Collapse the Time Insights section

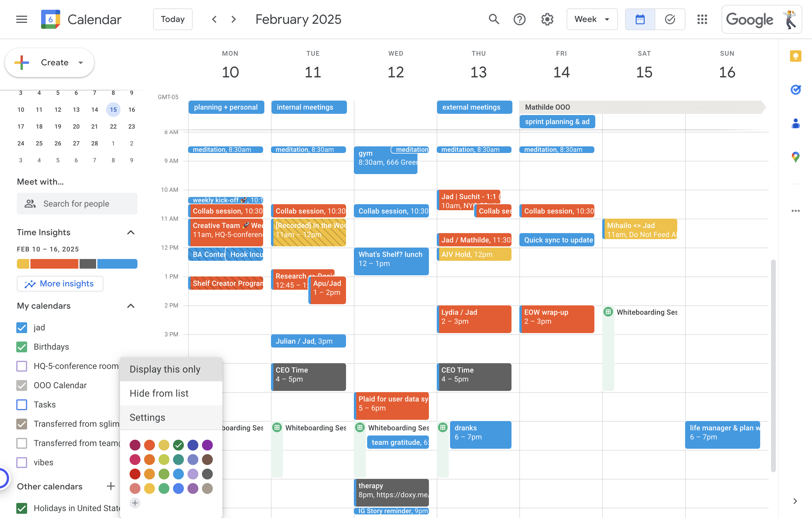coord(131,232)
